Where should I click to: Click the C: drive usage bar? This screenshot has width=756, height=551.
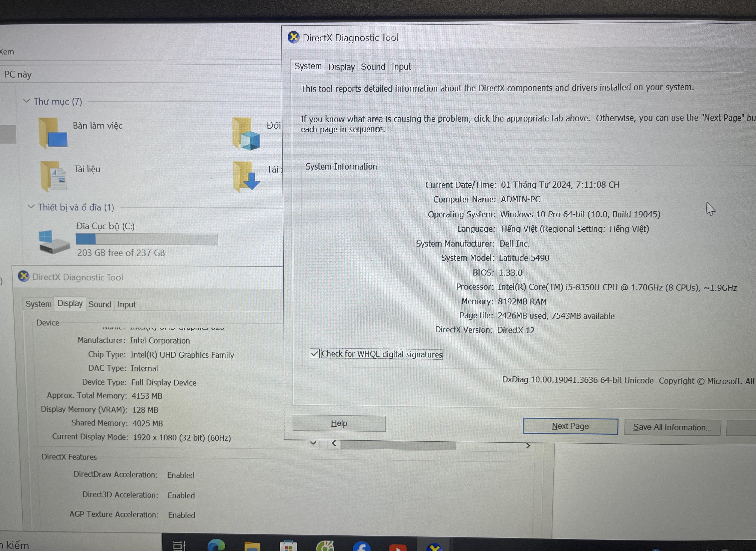tap(147, 239)
